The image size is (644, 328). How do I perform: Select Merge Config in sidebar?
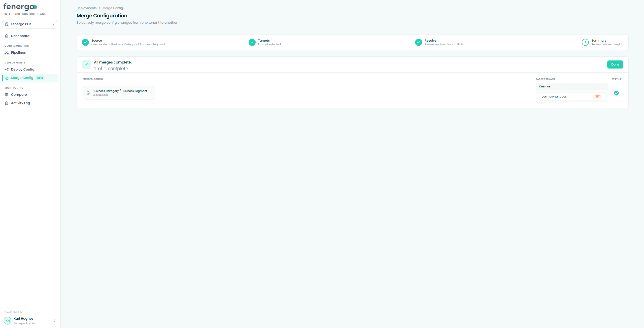(x=30, y=78)
